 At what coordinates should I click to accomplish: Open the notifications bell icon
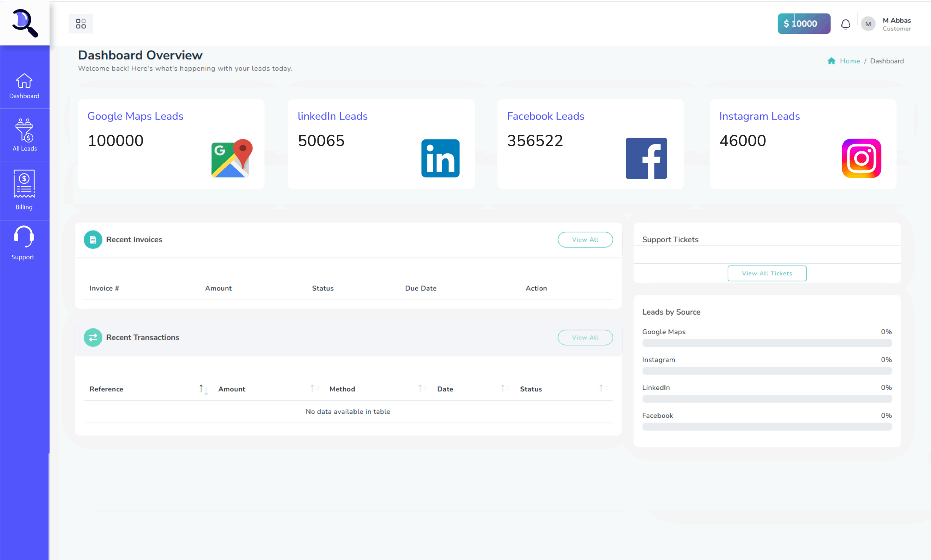click(845, 24)
